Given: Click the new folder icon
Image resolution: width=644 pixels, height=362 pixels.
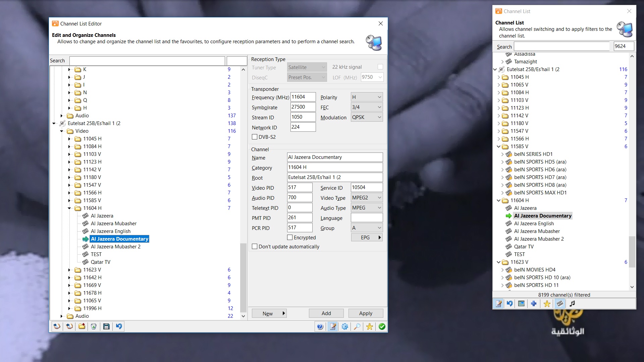Looking at the screenshot, I should 82,326.
